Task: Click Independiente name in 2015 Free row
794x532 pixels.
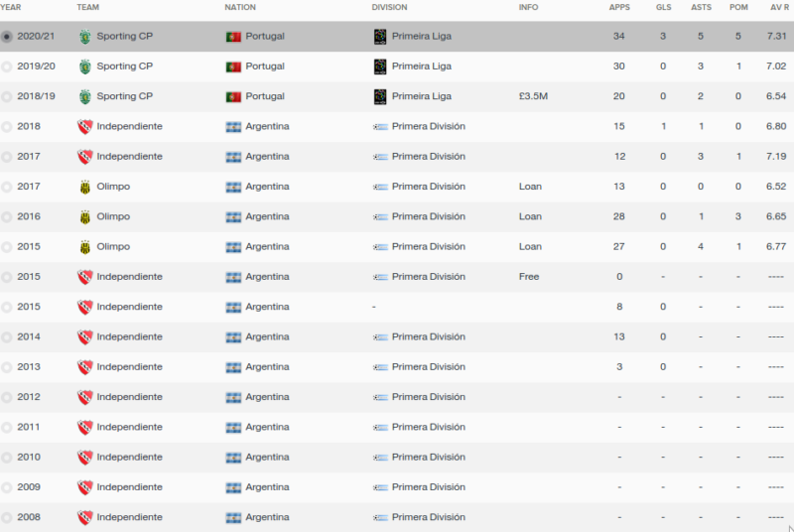Action: coord(130,277)
